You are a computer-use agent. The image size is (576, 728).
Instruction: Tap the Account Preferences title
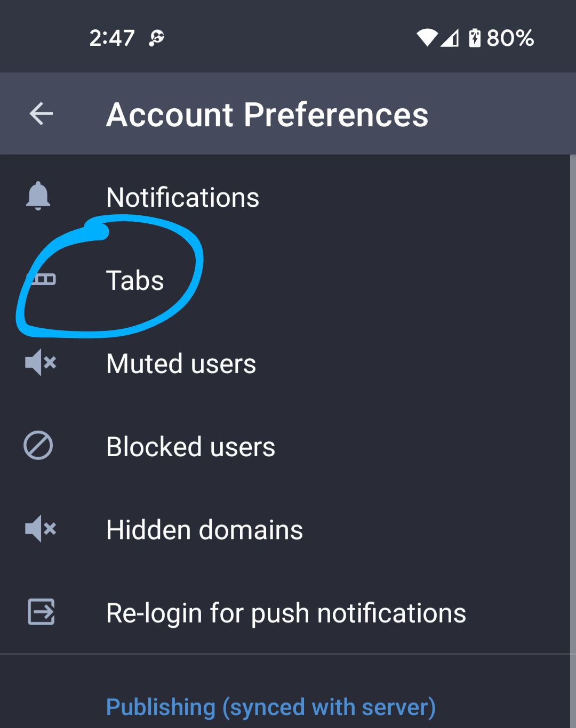click(267, 115)
